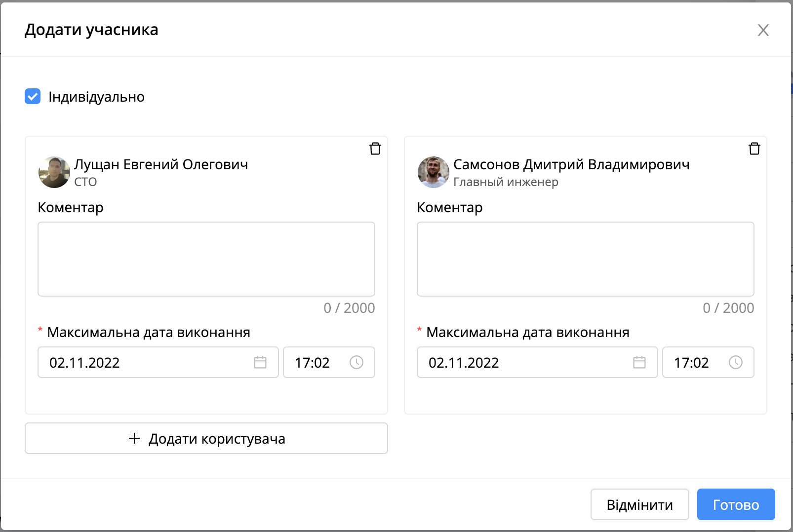The width and height of the screenshot is (793, 532).
Task: Close the Додати учасника dialog
Action: pos(763,30)
